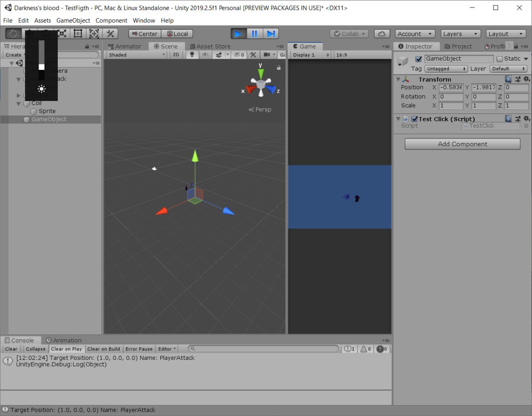Toggle scene audio speaker icon
The width and height of the screenshot is (532, 416).
pos(205,54)
